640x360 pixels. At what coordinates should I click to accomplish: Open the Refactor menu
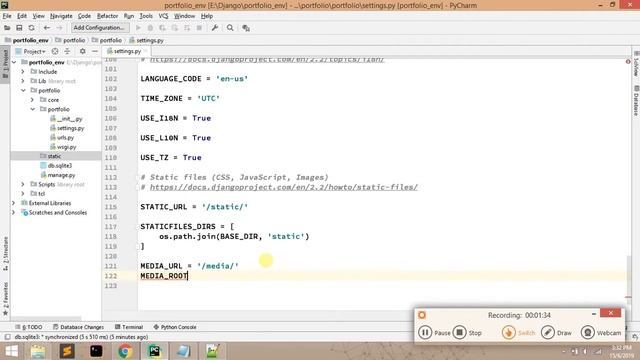(x=107, y=16)
